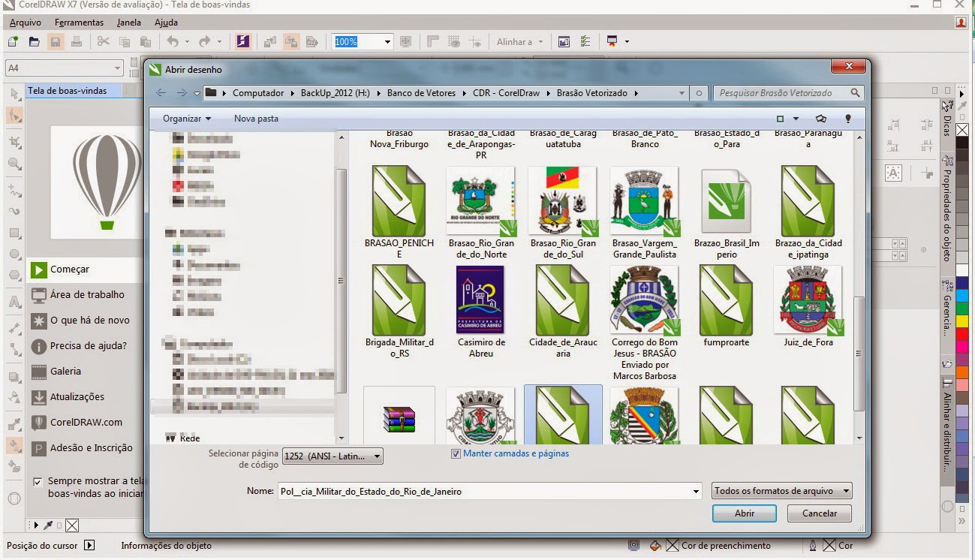This screenshot has width=975, height=560.
Task: Click the Publish to PDF icon
Action: [x=312, y=42]
